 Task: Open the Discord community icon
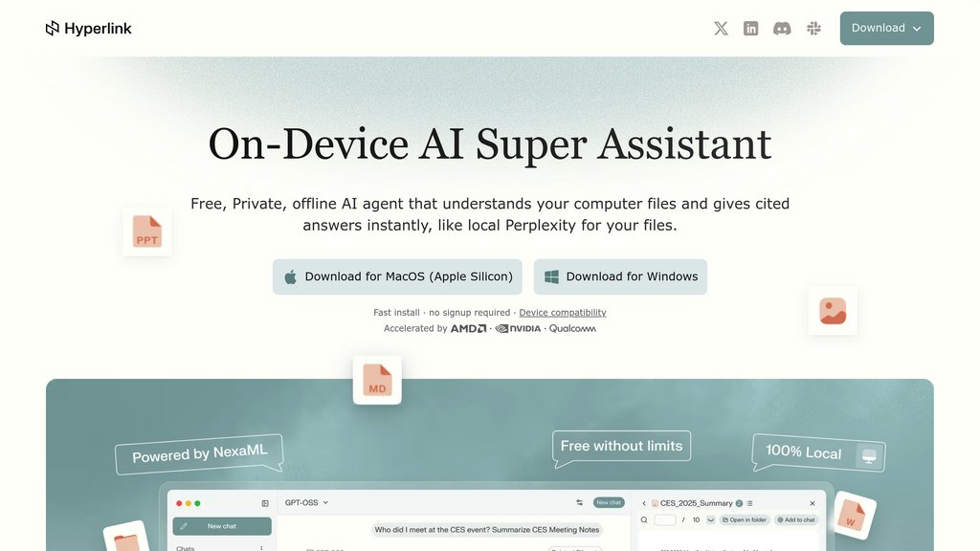[x=782, y=29]
